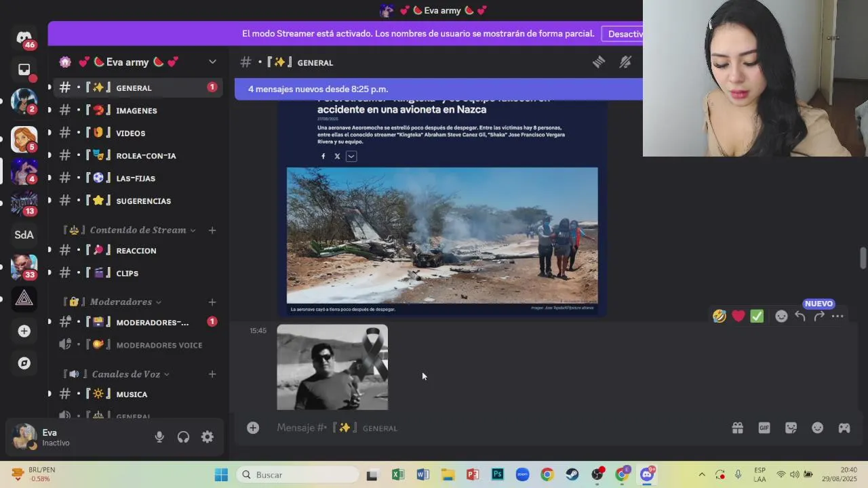Add green checkmark reaction to message
Viewport: 868px width, 488px height.
757,316
